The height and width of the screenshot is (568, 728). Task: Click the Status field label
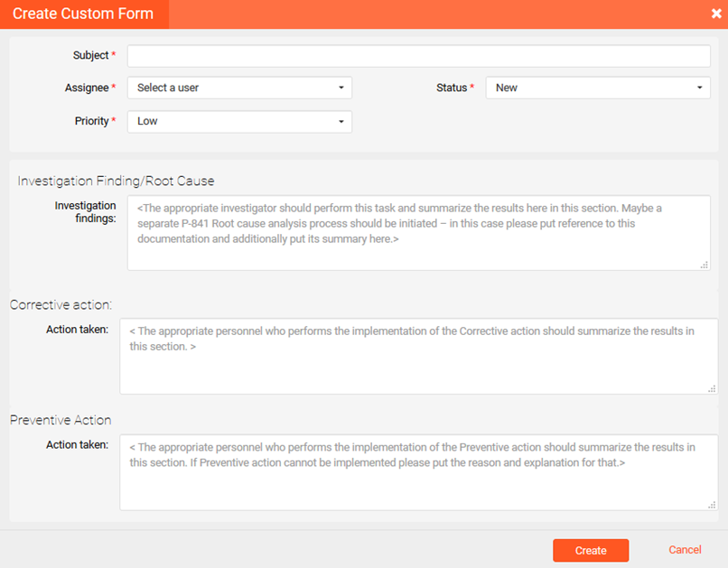[452, 88]
